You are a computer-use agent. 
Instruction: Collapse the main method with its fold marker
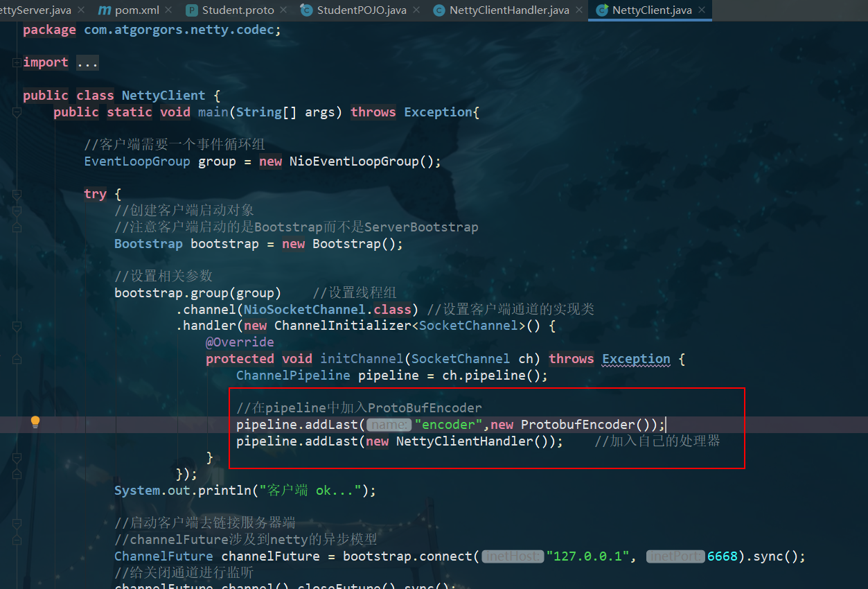[x=16, y=112]
